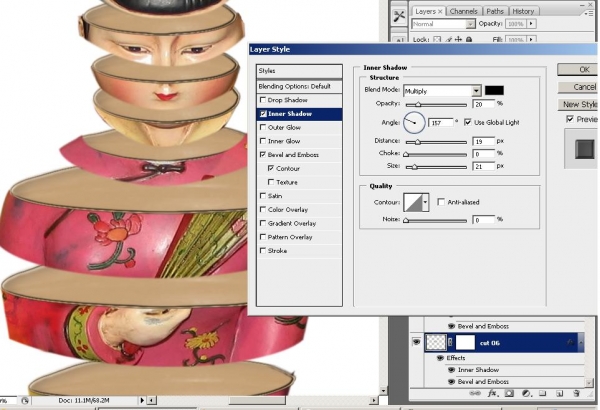Screen dimensions: 600x410
Task: Open the Layers Opacity slider arrow
Action: click(x=531, y=24)
